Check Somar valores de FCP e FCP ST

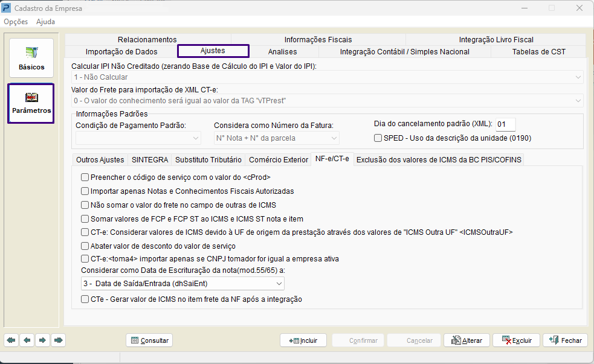85,219
